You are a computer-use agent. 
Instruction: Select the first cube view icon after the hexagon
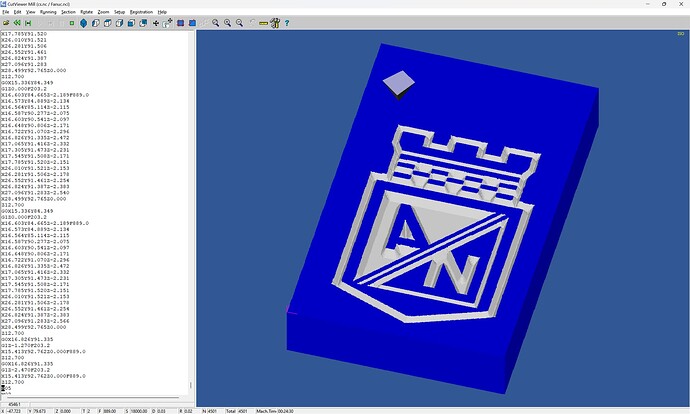click(x=95, y=23)
